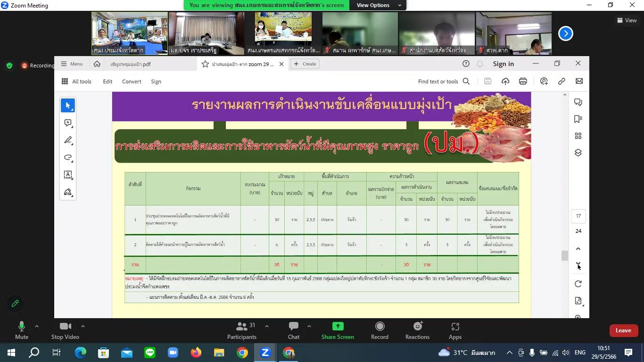Screen dimensions: 644x362
Task: Expand audio options arrow next to Mute
Action: point(37,326)
